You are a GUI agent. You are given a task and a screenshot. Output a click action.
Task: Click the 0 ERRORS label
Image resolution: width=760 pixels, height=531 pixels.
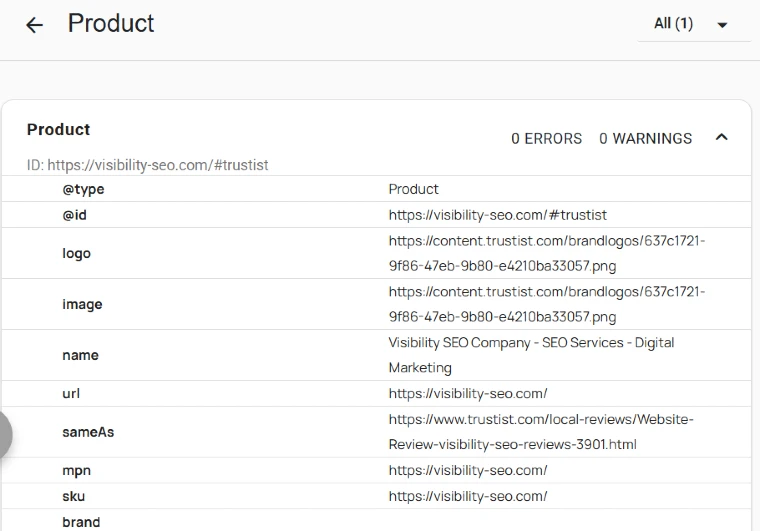point(546,139)
